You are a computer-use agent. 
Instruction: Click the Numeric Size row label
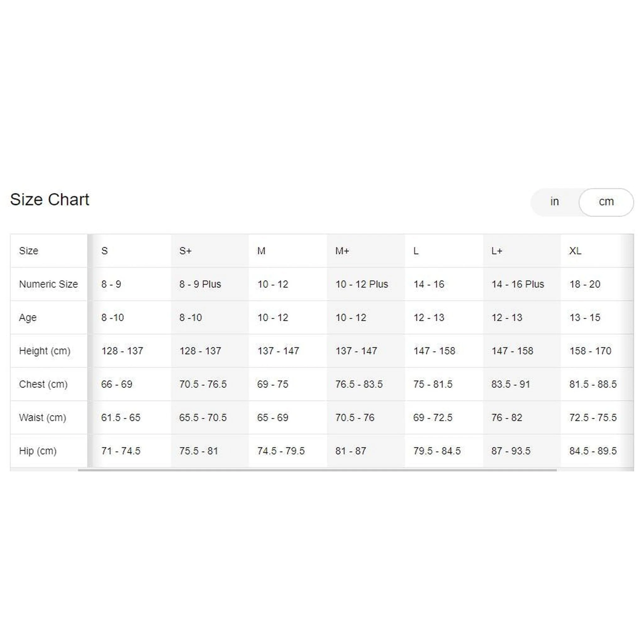point(49,284)
